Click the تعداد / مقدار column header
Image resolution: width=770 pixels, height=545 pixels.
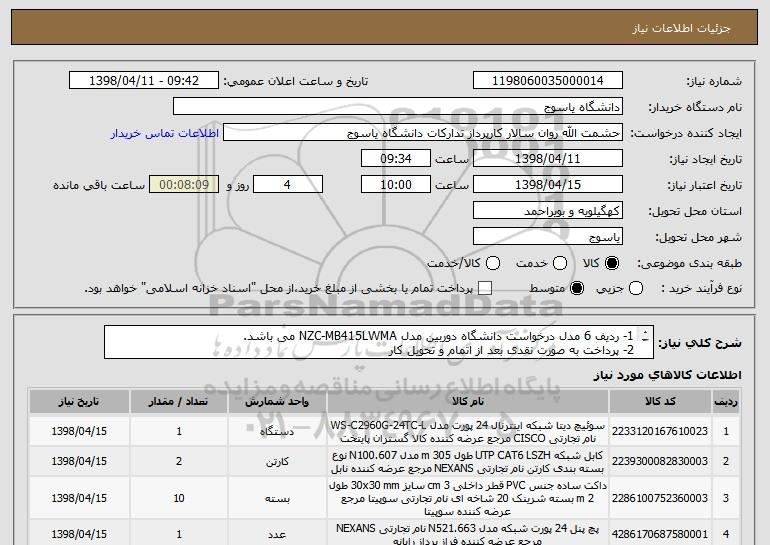coord(178,402)
